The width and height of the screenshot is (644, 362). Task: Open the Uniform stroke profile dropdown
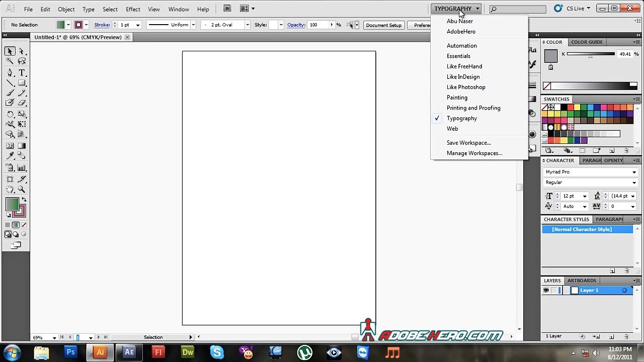[x=193, y=25]
